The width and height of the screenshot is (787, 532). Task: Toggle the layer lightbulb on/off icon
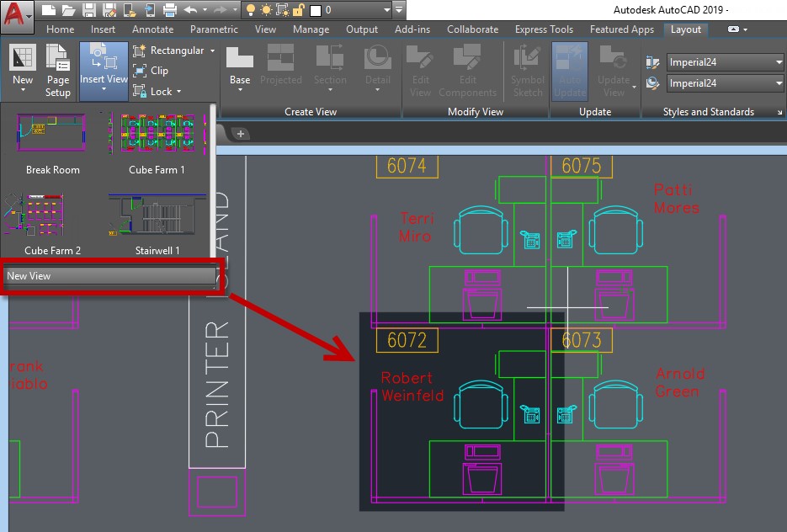251,10
